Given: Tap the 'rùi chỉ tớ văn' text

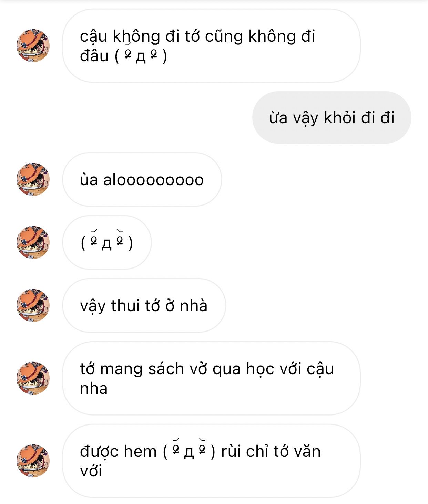Looking at the screenshot, I should pos(271,451).
